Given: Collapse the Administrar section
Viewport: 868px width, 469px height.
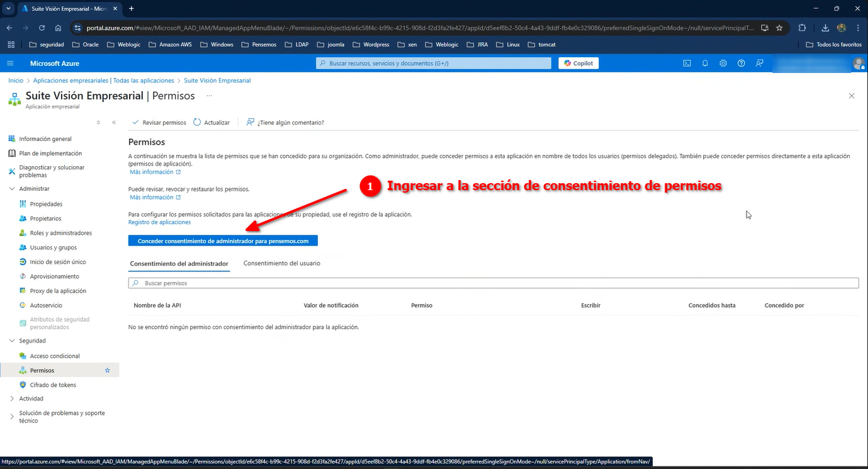Looking at the screenshot, I should [x=13, y=189].
